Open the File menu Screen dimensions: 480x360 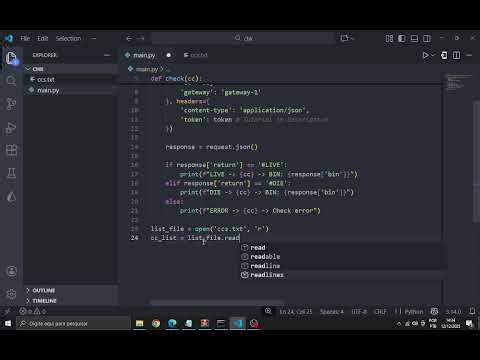coord(25,38)
